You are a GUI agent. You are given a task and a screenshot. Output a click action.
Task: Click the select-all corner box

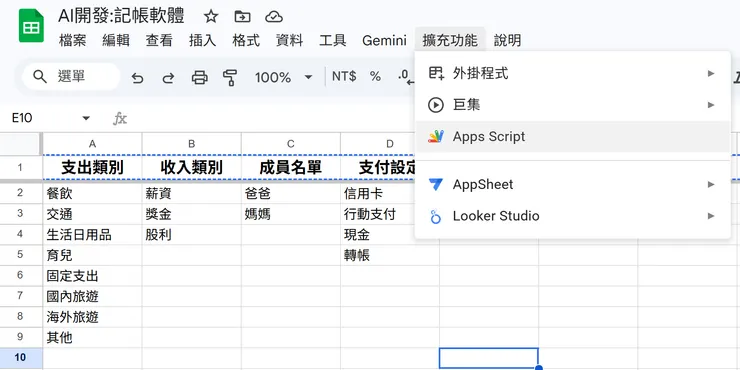coord(20,143)
